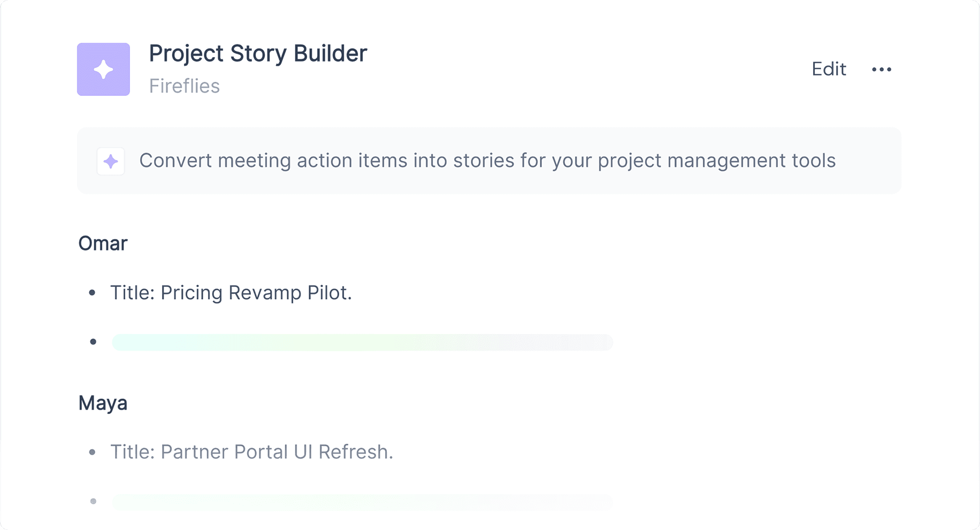Screen dimensions: 980x530
Task: Click the bullet beside Omar's loading bar
Action: pyautogui.click(x=93, y=342)
